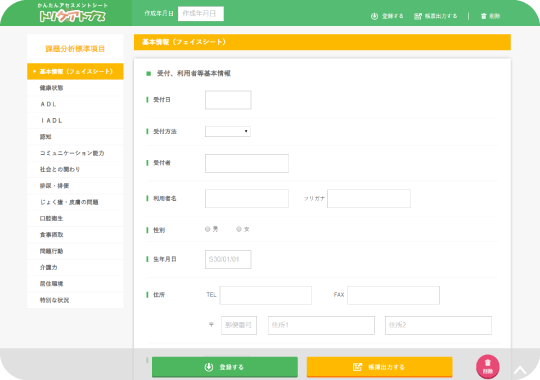Image resolution: width=540 pixels, height=380 pixels.
Task: Click the 受付日 input field
Action: tap(228, 100)
